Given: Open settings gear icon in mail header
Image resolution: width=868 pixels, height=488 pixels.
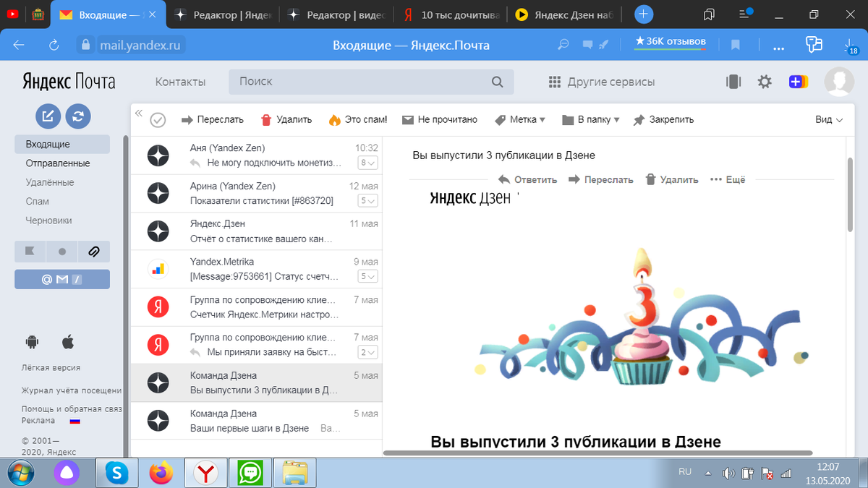Looking at the screenshot, I should 765,82.
